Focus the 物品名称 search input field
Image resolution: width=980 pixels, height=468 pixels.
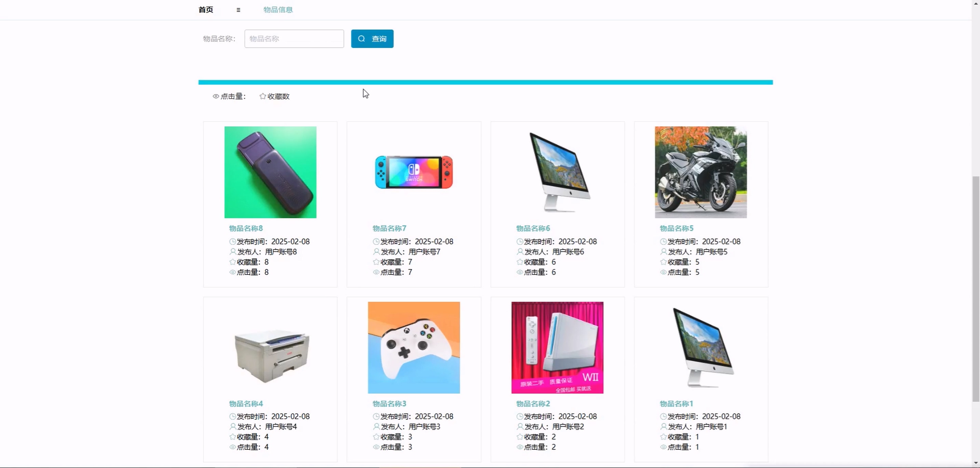[x=294, y=39]
